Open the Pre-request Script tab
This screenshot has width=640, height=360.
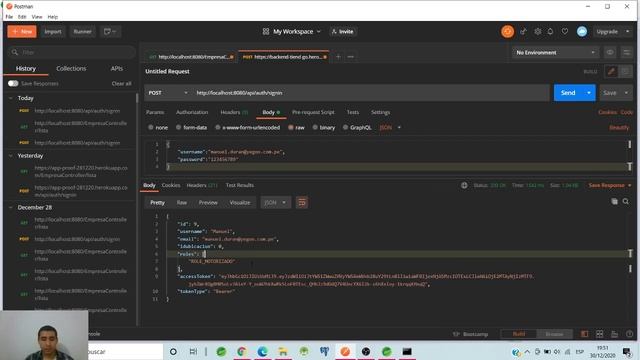313,112
